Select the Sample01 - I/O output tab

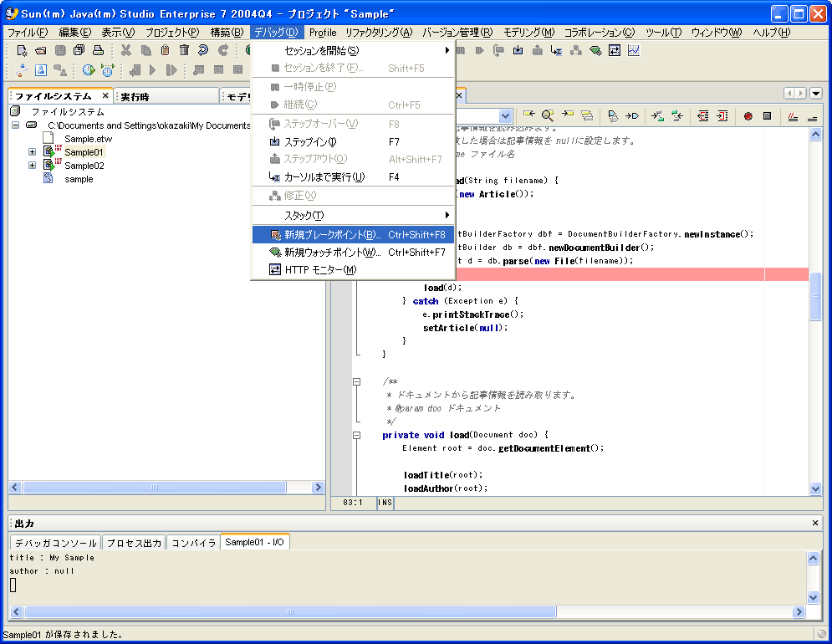click(x=255, y=542)
